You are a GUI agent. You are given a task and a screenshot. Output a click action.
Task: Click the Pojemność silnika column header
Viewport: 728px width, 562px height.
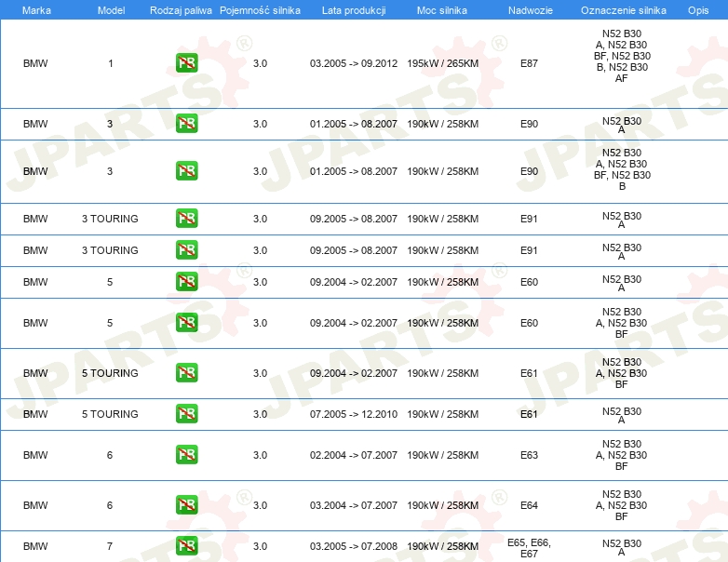pyautogui.click(x=260, y=10)
